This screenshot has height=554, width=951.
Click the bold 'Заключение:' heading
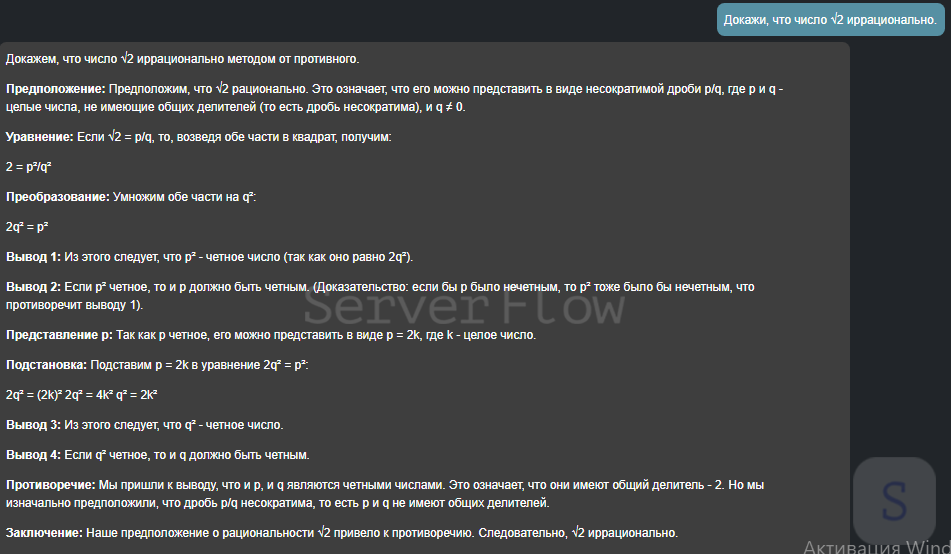[44, 533]
